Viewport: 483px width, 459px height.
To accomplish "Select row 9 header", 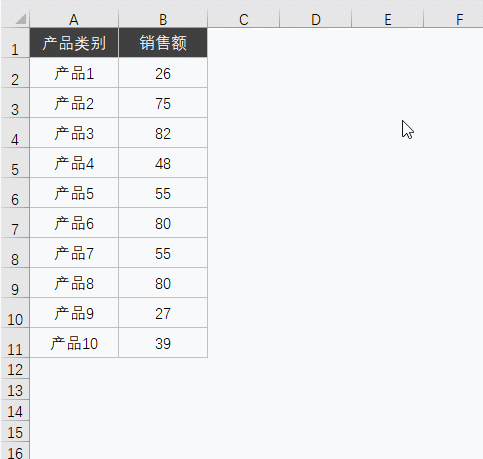I will pyautogui.click(x=15, y=283).
